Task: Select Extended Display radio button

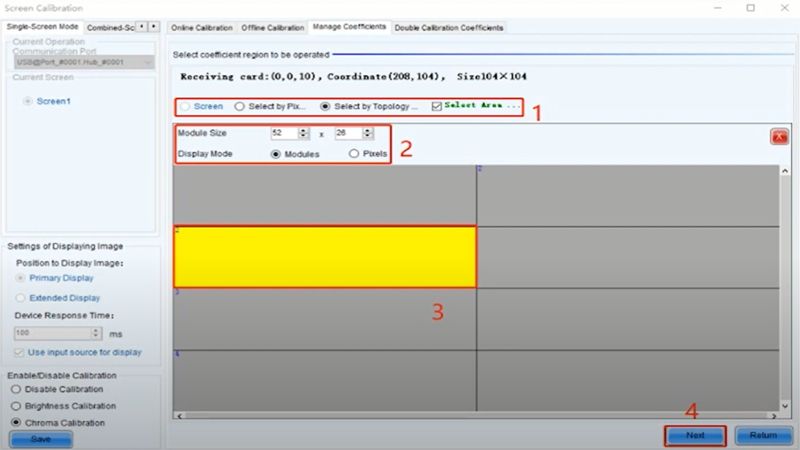Action: coord(20,297)
